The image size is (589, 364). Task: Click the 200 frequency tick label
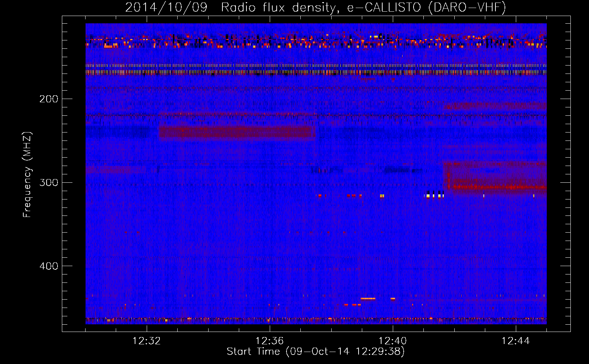(x=49, y=99)
